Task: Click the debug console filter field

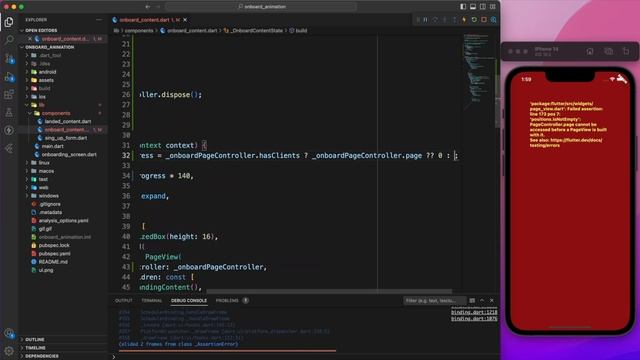Action: click(434, 300)
